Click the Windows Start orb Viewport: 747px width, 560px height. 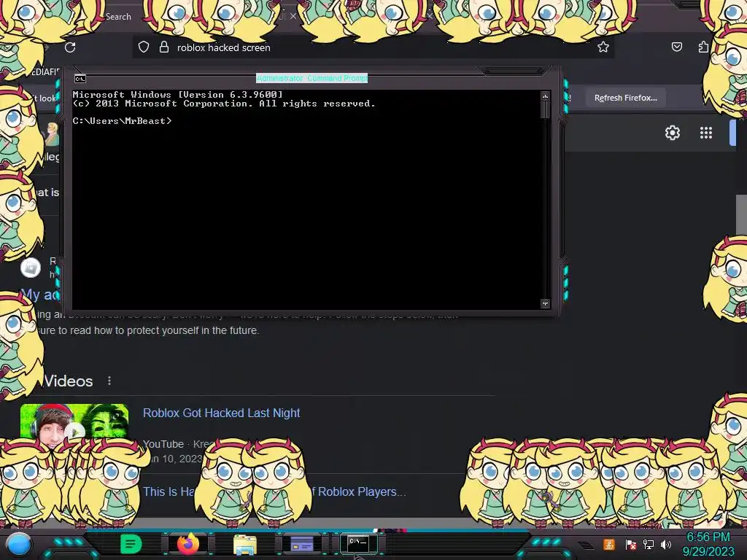tap(19, 545)
